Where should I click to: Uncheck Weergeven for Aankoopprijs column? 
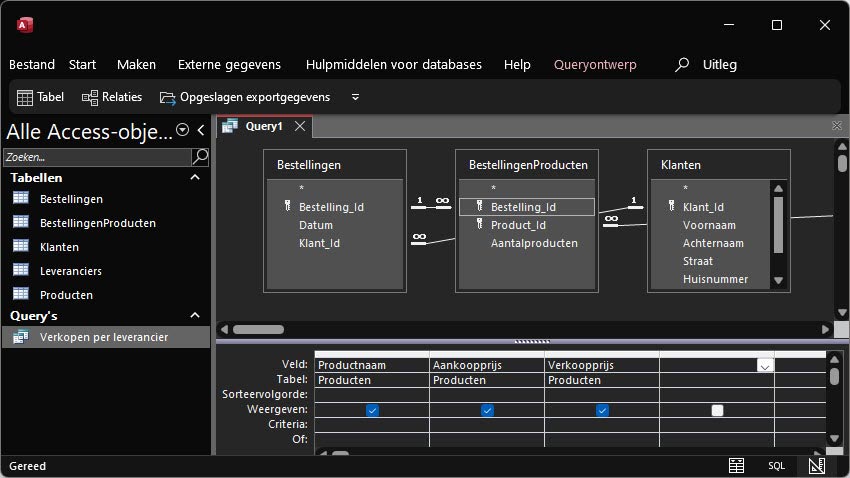coord(487,410)
